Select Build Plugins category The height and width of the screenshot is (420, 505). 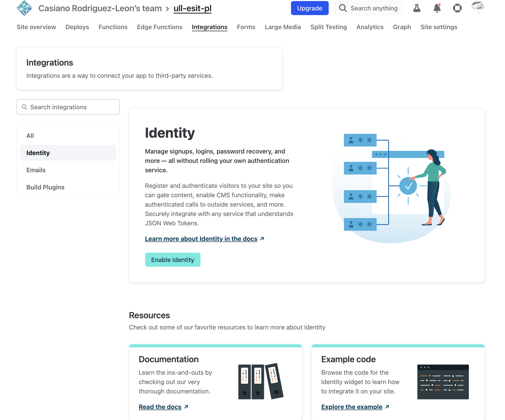[x=68, y=187]
